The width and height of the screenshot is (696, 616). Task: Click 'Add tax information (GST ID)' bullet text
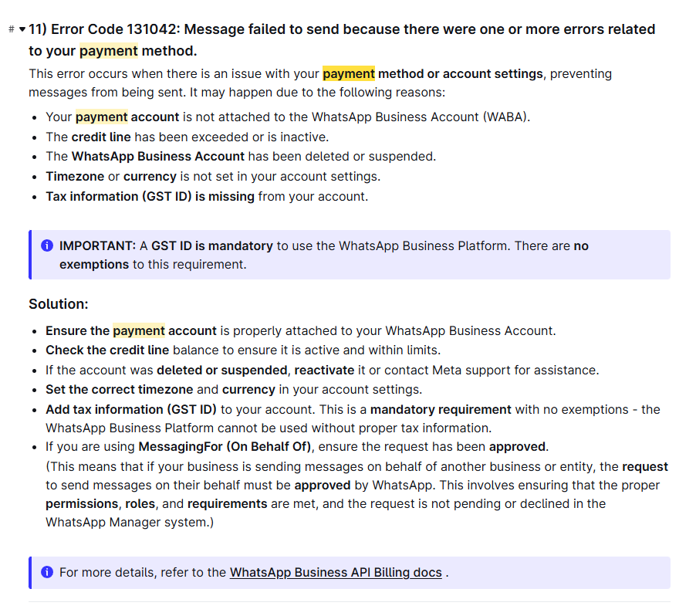(131, 409)
